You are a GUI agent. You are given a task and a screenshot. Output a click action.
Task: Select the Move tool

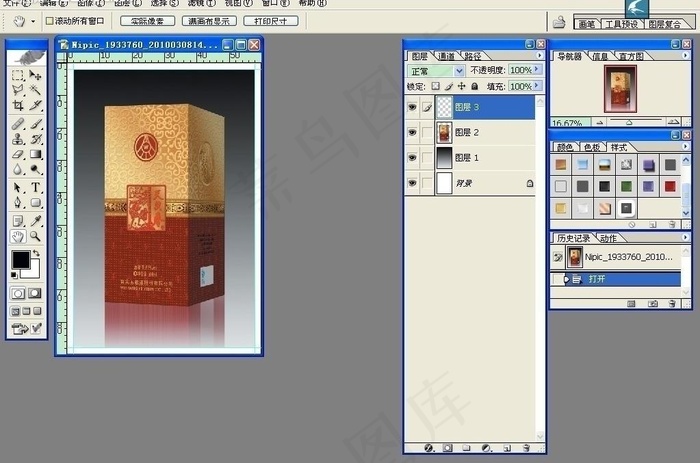(35, 75)
